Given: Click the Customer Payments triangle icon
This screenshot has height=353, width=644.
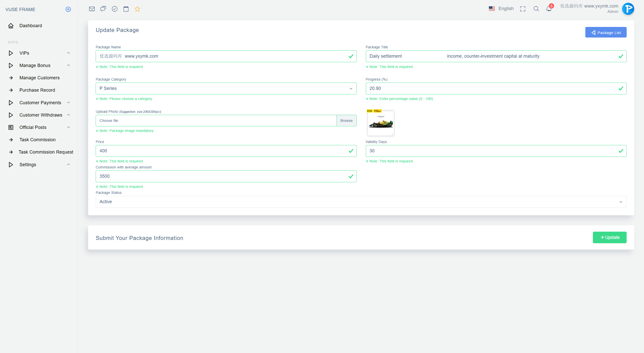Looking at the screenshot, I should click(x=11, y=103).
